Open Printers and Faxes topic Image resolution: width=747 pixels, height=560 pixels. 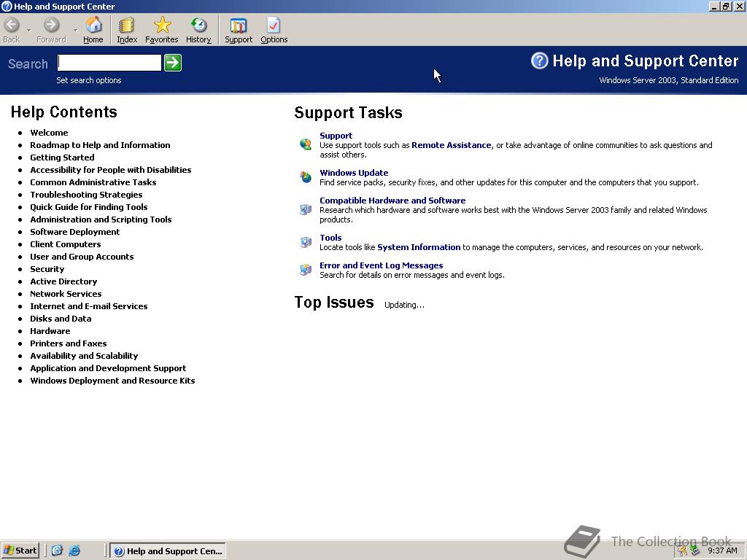(68, 343)
